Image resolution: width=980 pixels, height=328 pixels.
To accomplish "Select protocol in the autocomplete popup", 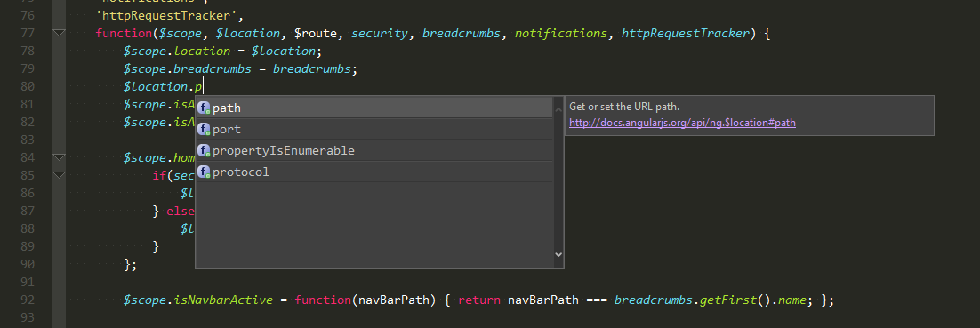I will pos(374,172).
